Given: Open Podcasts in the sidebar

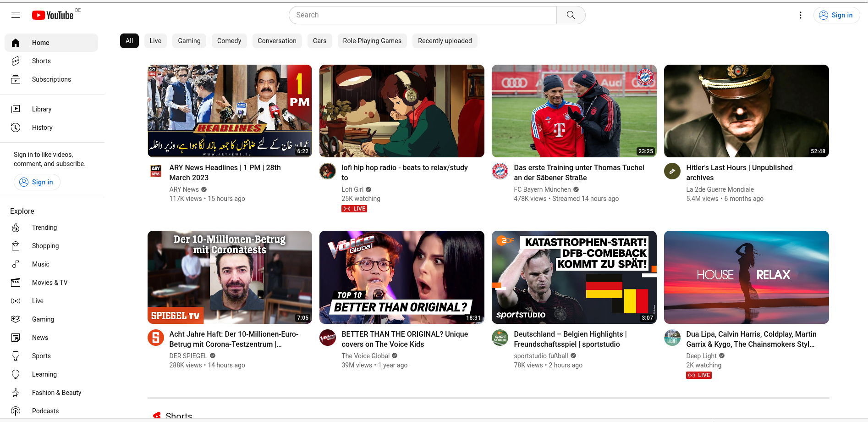Looking at the screenshot, I should point(45,411).
